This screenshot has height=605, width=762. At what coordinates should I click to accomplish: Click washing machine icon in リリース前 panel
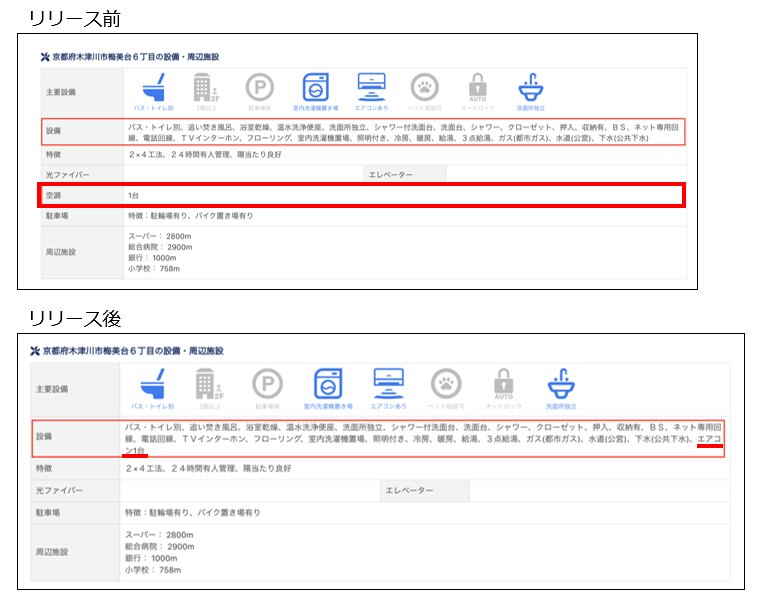pos(316,87)
